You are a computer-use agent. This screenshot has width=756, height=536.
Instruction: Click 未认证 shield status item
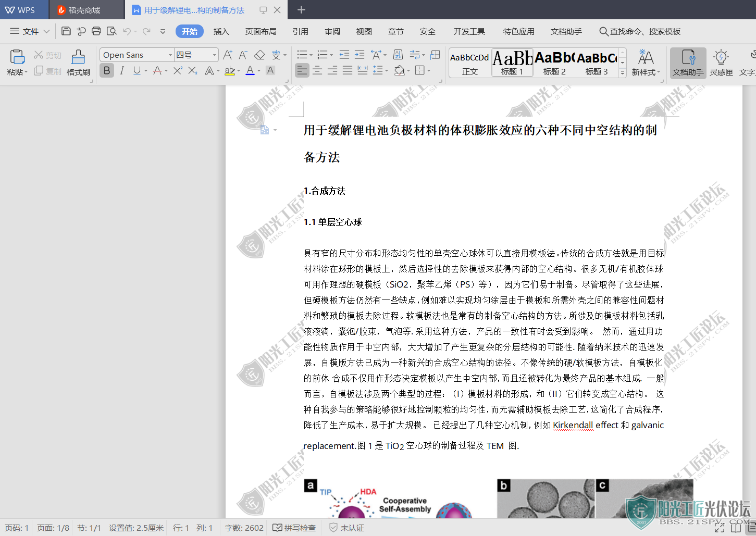coord(346,528)
